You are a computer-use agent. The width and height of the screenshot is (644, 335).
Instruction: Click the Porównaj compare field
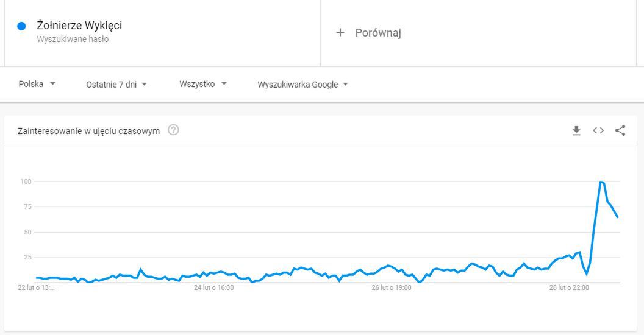478,33
